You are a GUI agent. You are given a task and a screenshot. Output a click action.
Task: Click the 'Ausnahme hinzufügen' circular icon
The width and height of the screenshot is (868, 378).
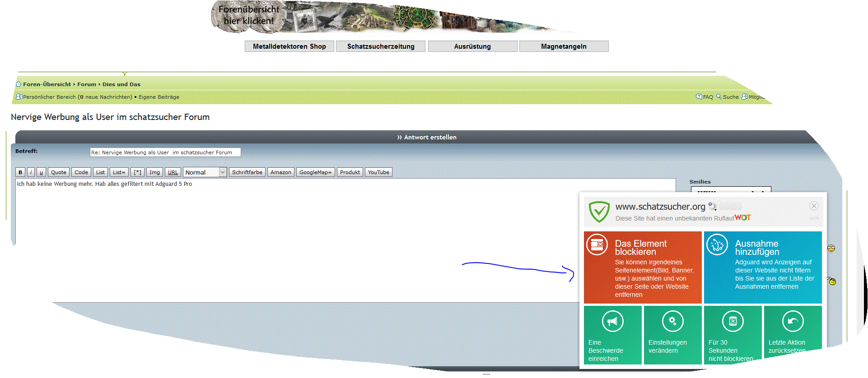(717, 244)
